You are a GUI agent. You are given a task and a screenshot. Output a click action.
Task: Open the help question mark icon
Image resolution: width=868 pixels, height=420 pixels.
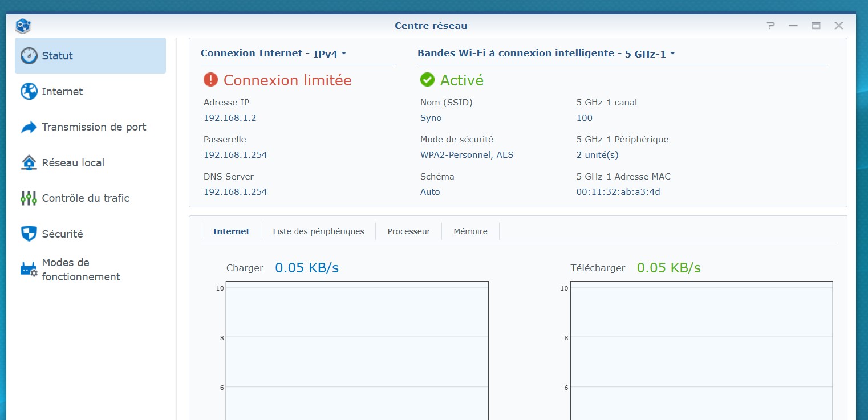(771, 26)
